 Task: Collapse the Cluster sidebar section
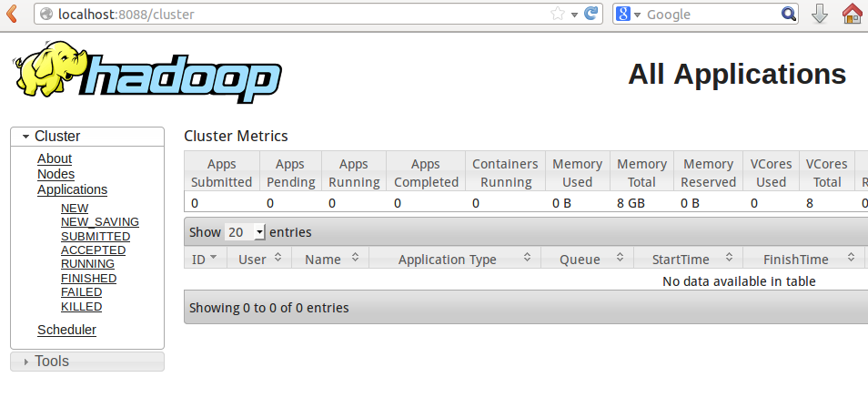pos(87,137)
